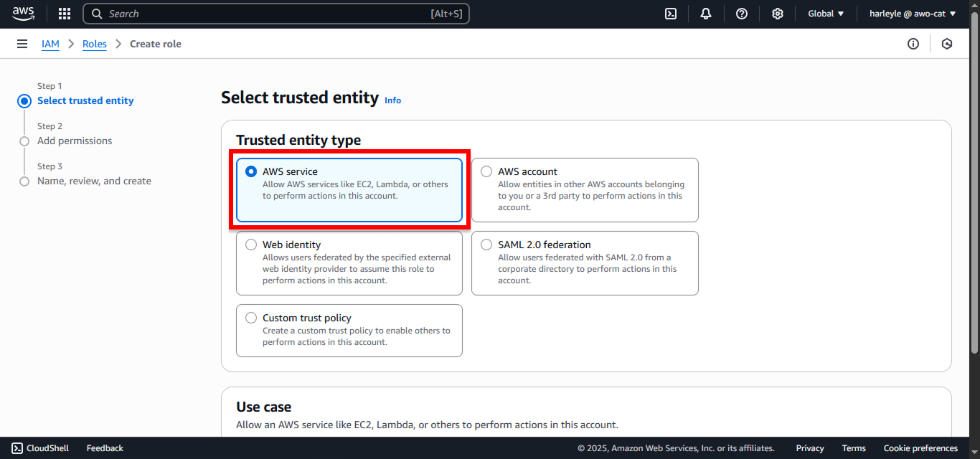The height and width of the screenshot is (459, 980).
Task: Click the Create role breadcrumb text
Action: pos(156,44)
